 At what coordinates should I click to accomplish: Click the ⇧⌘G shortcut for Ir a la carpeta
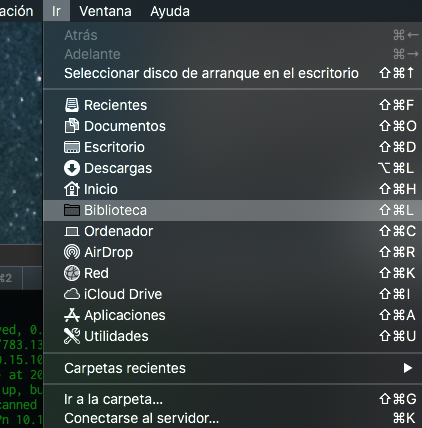397,399
